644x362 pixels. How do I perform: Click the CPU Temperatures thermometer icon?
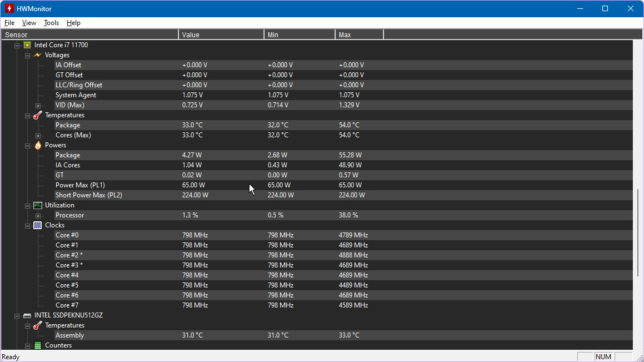(x=37, y=115)
